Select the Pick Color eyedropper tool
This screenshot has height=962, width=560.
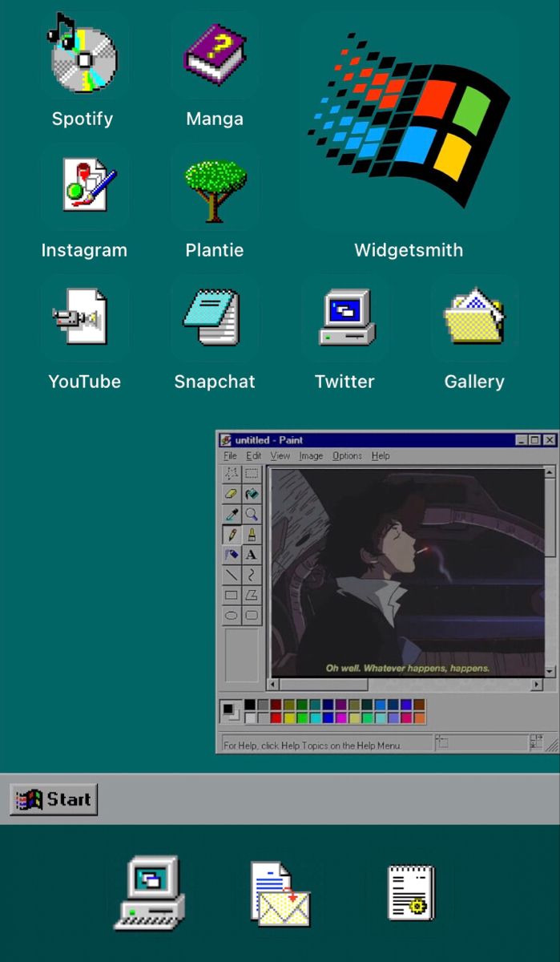231,515
